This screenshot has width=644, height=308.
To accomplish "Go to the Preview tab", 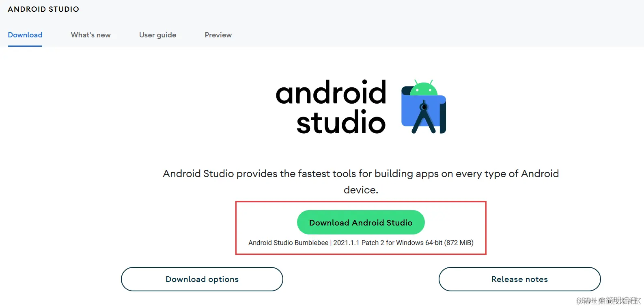I will [218, 35].
